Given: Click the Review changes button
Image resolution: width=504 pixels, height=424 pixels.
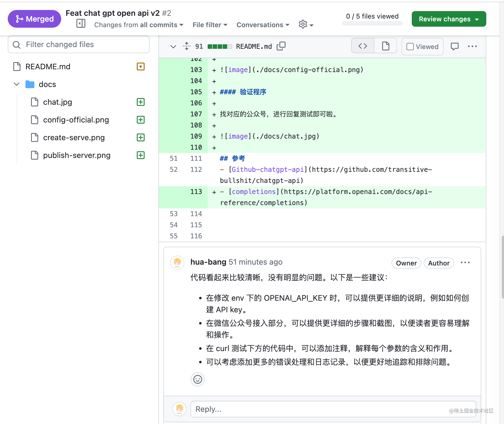Looking at the screenshot, I should pos(449,19).
